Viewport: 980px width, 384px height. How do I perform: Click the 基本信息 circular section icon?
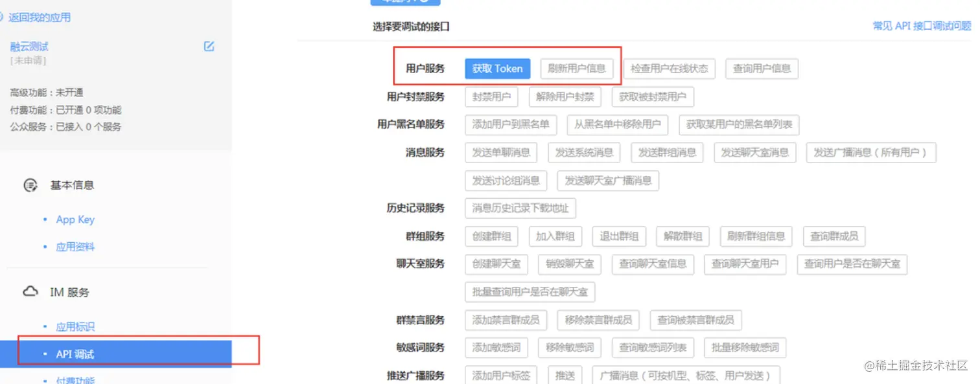[31, 185]
